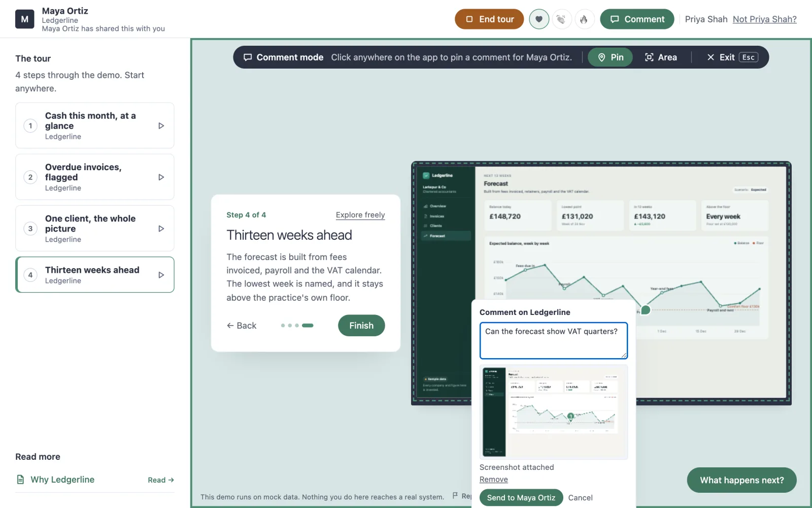Exit comment mode
This screenshot has height=508, width=812.
click(732, 57)
